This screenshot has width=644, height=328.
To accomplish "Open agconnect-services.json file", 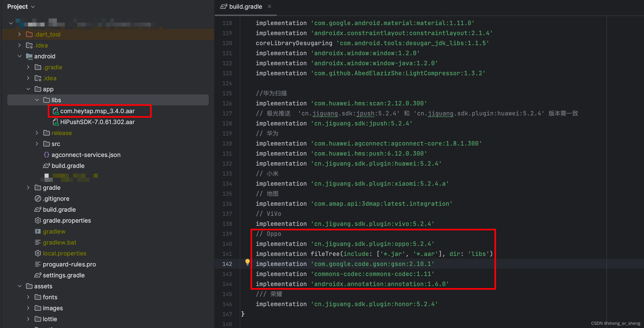I will pos(86,154).
